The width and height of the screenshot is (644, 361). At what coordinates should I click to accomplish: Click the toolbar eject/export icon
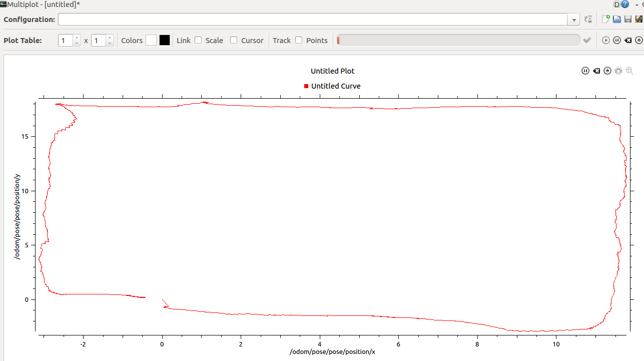click(x=639, y=41)
